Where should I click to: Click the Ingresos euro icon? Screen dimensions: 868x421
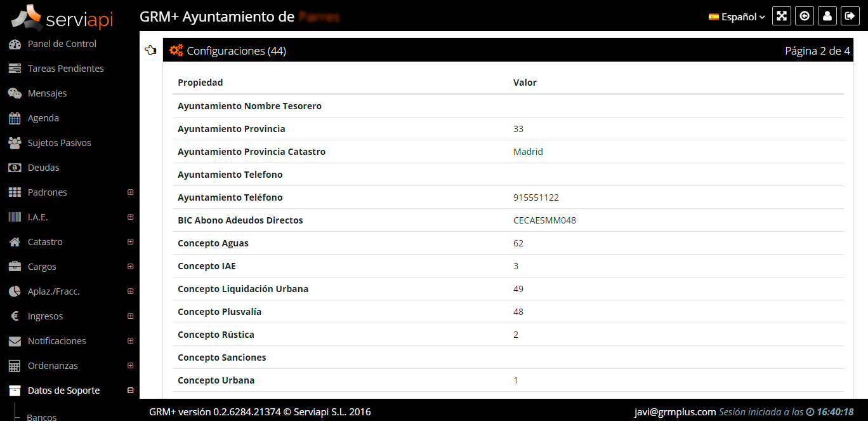(x=15, y=316)
